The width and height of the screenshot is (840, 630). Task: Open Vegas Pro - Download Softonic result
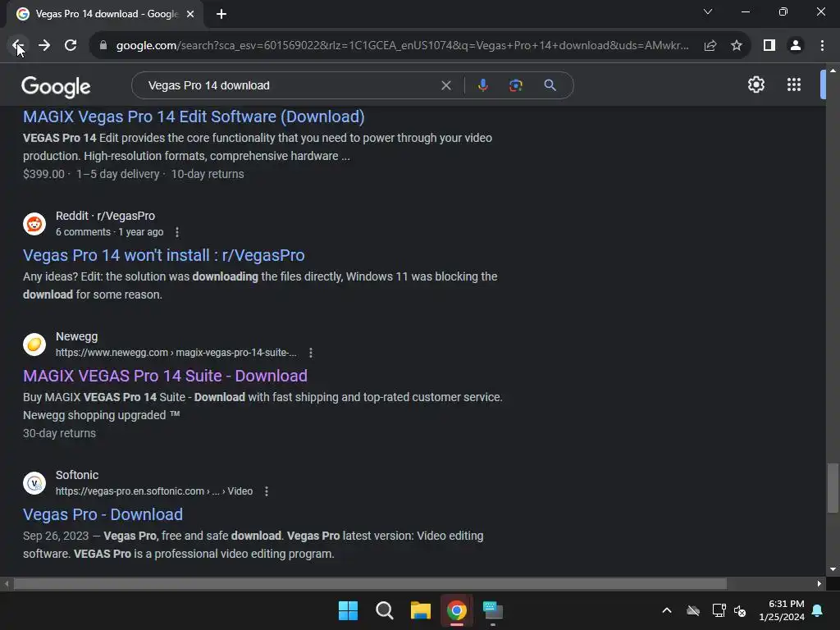tap(103, 514)
